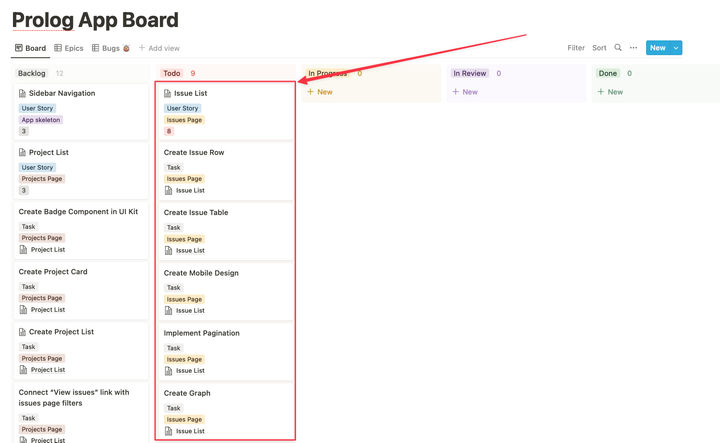Click linked page icon in Create Mobile Design card
This screenshot has height=443, width=720.
(169, 311)
